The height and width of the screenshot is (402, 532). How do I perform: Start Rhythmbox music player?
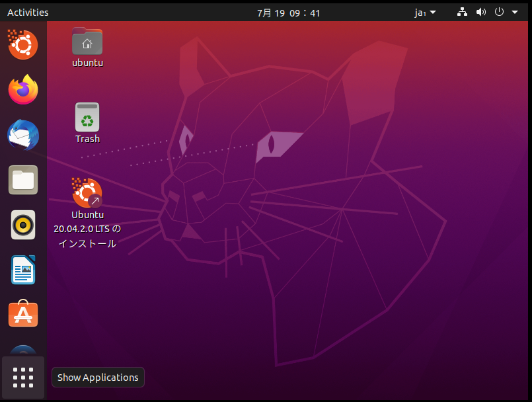(x=23, y=225)
